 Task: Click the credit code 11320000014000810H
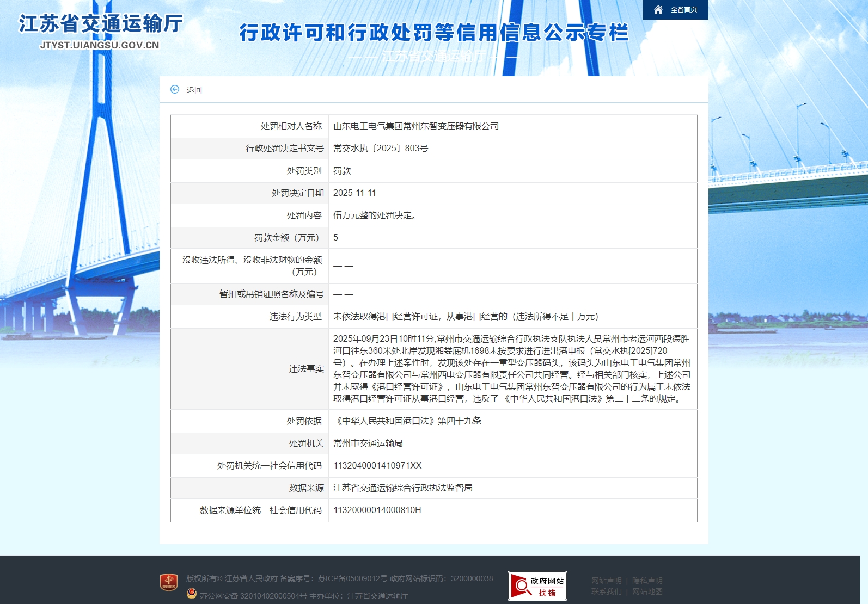point(377,510)
